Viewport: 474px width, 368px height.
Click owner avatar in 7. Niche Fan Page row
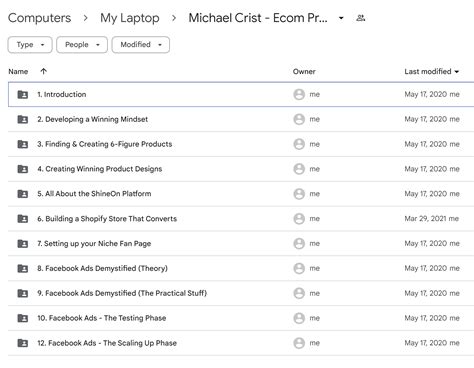point(299,244)
